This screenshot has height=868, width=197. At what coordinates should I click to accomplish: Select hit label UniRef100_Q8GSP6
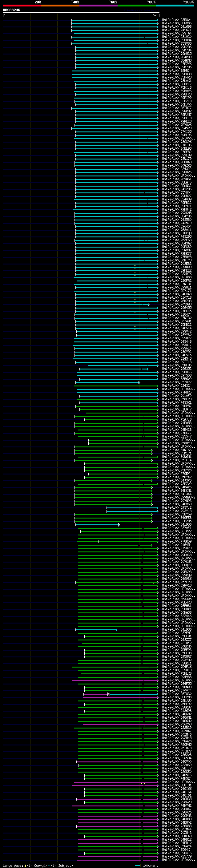(x=177, y=142)
